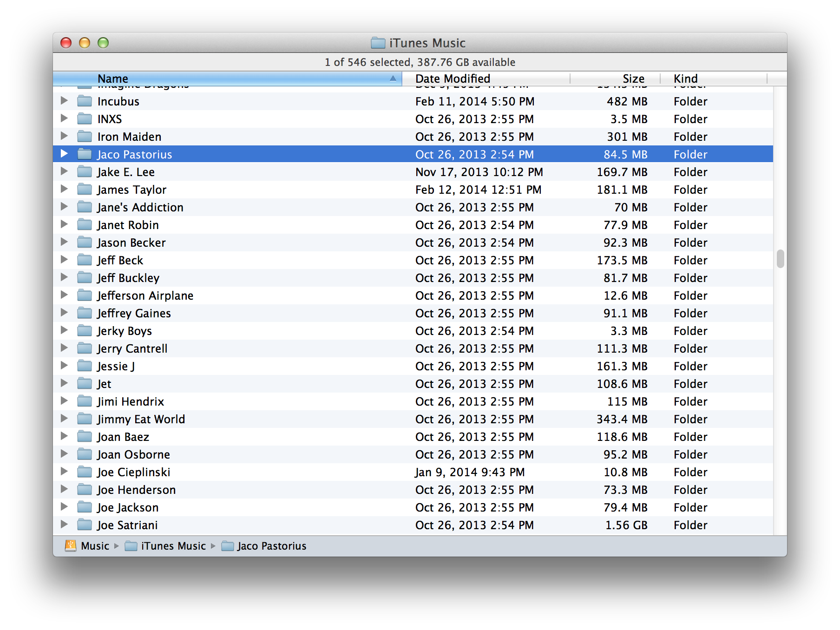Go to Music in the path bar
The image size is (840, 630).
(87, 546)
